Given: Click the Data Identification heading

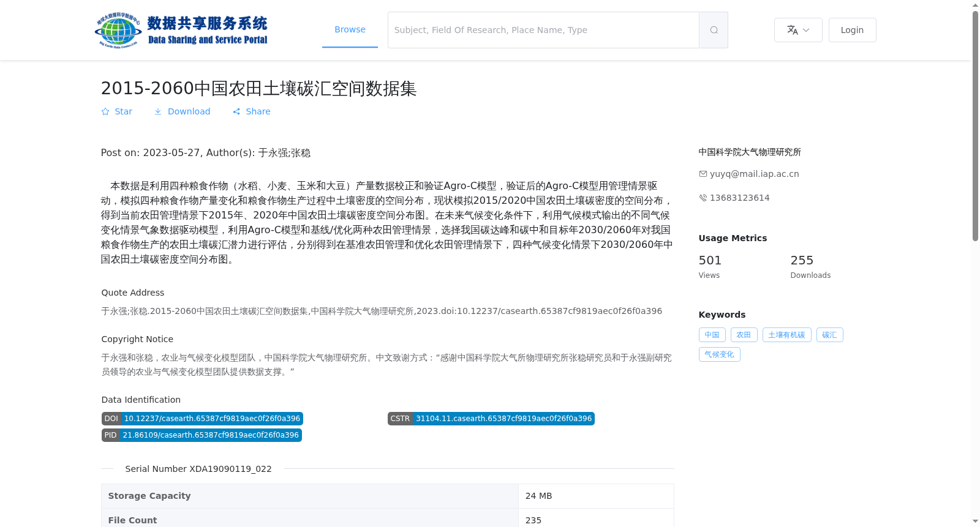Looking at the screenshot, I should pos(141,400).
